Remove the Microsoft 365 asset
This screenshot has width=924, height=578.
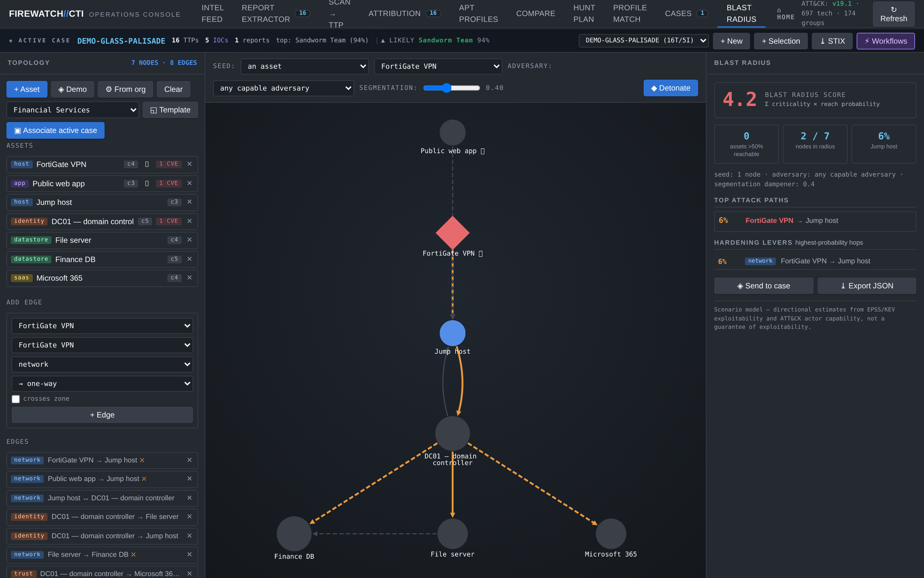click(189, 278)
